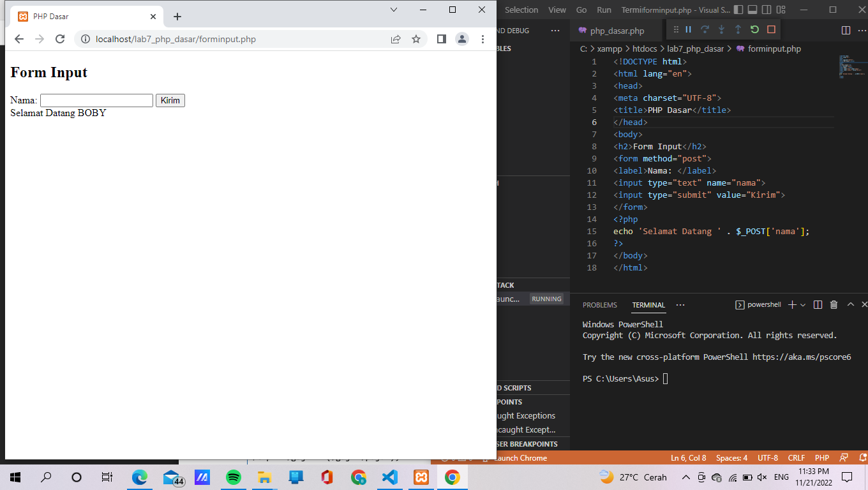Click the CRLF indicator in the status bar
This screenshot has width=868, height=490.
[797, 457]
